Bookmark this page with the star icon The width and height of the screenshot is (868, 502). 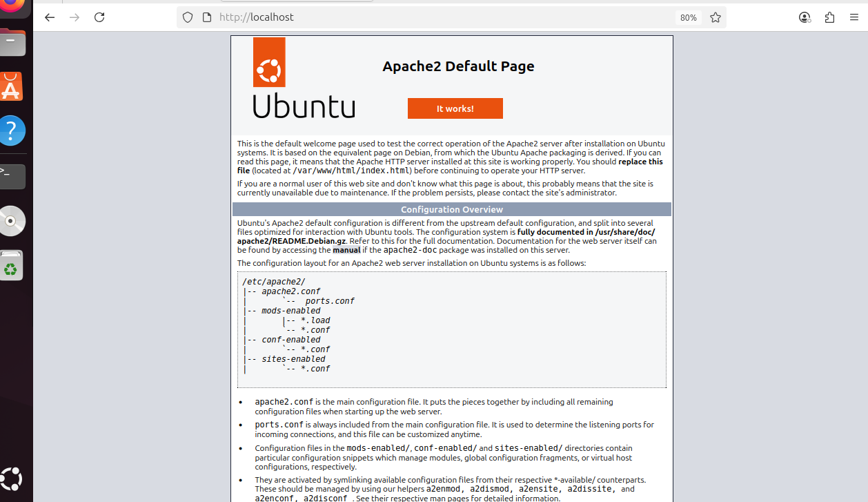coord(716,17)
